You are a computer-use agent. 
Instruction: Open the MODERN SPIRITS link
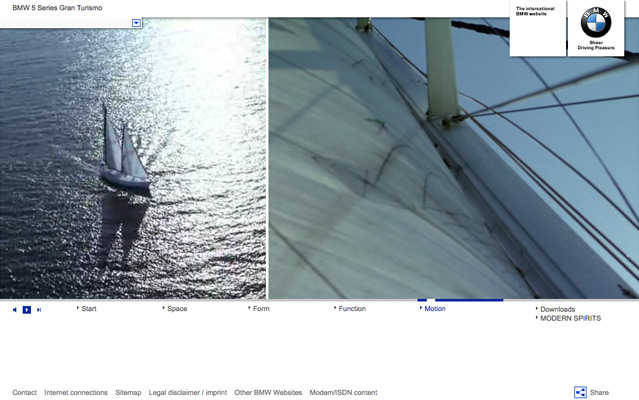[x=570, y=318]
